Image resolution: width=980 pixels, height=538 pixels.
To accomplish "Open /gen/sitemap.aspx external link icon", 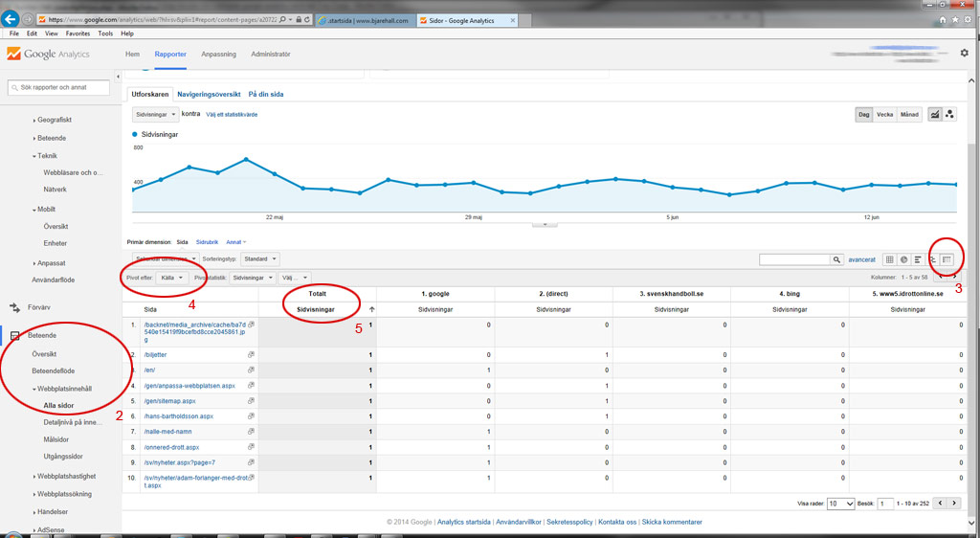I will coord(251,400).
